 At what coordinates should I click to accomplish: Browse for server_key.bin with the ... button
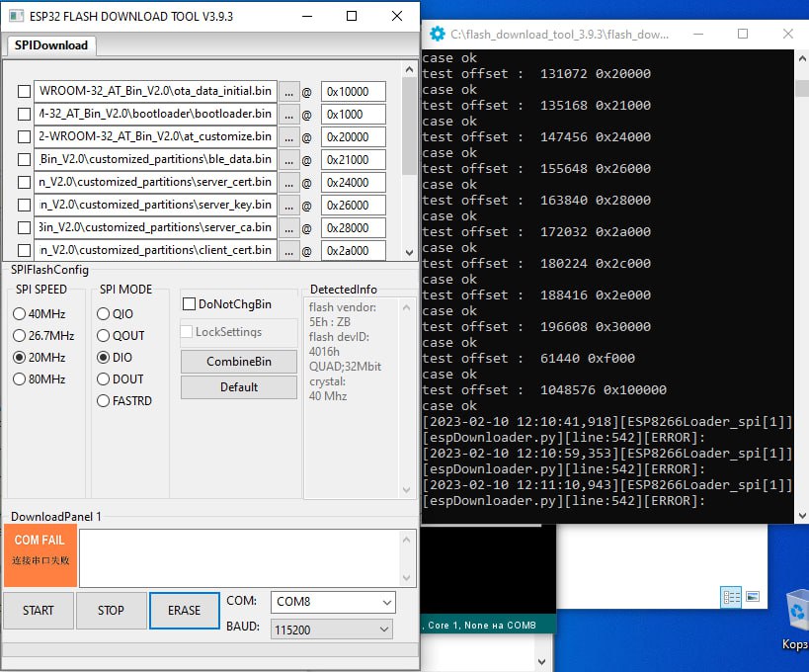pos(288,206)
